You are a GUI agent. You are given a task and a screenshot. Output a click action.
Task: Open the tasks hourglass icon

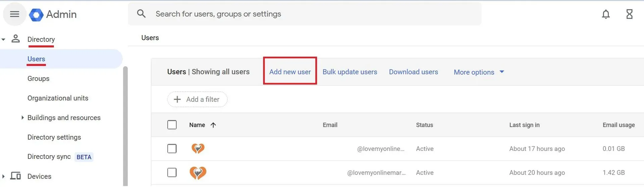click(x=630, y=14)
